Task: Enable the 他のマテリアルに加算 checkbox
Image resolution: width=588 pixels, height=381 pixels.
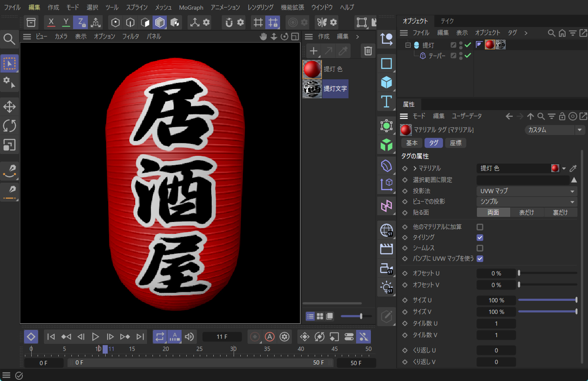Action: 480,227
